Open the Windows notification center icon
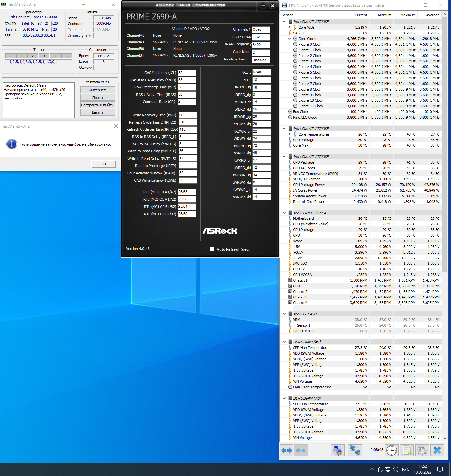The height and width of the screenshot is (476, 451). [x=440, y=469]
